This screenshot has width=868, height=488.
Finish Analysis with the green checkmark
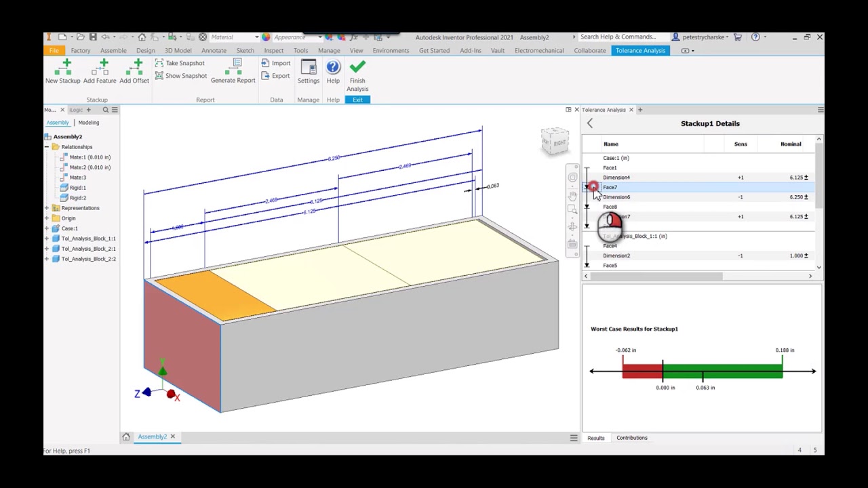pos(357,75)
